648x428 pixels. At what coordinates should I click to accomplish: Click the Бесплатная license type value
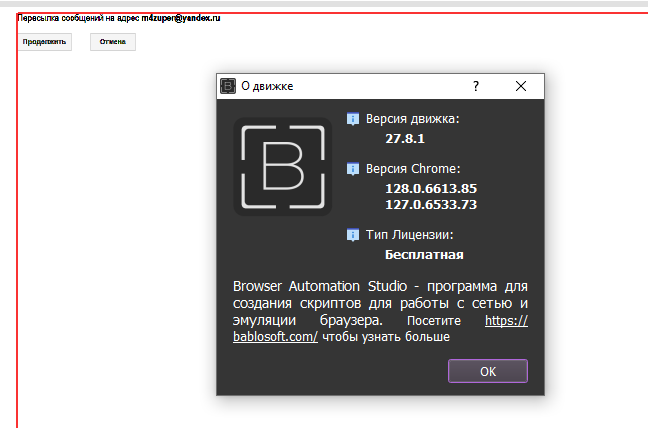[x=424, y=254]
